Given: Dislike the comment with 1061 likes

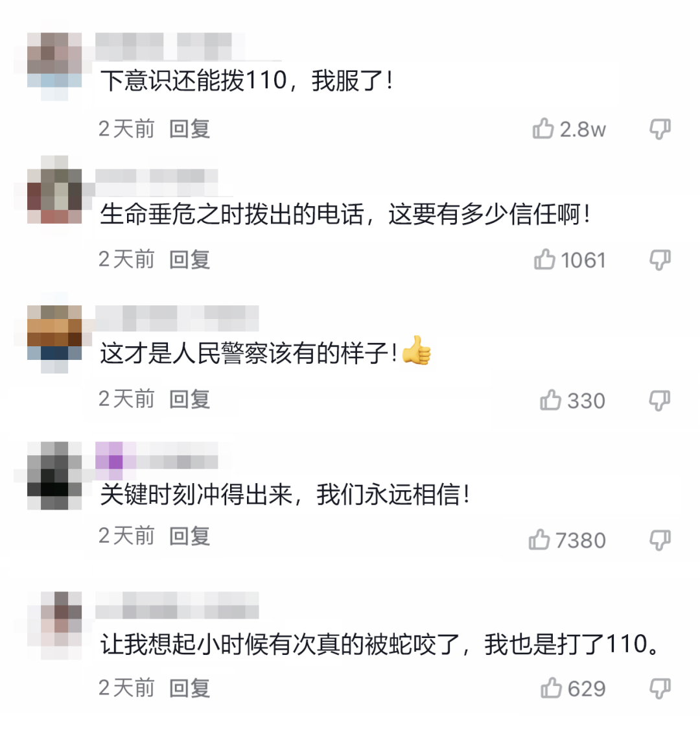Looking at the screenshot, I should point(660,260).
